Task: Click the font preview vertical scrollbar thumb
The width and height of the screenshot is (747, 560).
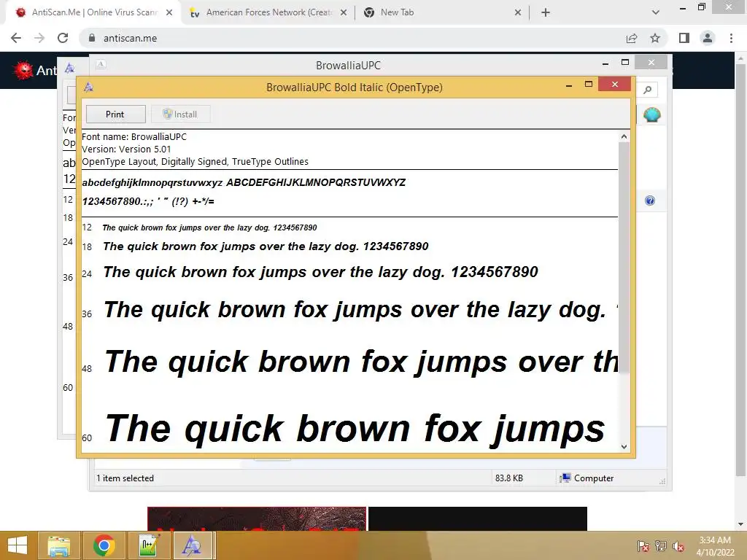Action: point(624,257)
